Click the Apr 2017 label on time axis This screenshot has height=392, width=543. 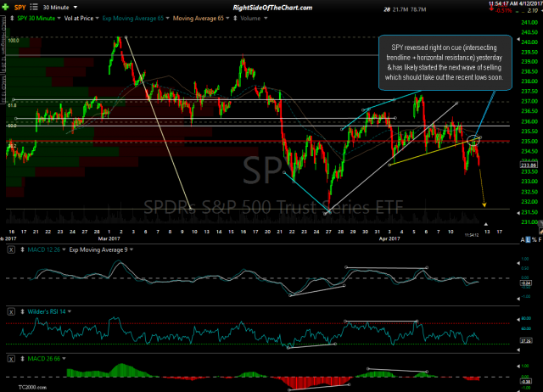(389, 238)
